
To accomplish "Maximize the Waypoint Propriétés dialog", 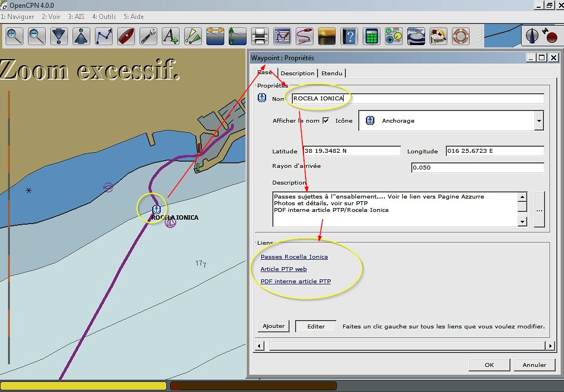I will (x=541, y=57).
